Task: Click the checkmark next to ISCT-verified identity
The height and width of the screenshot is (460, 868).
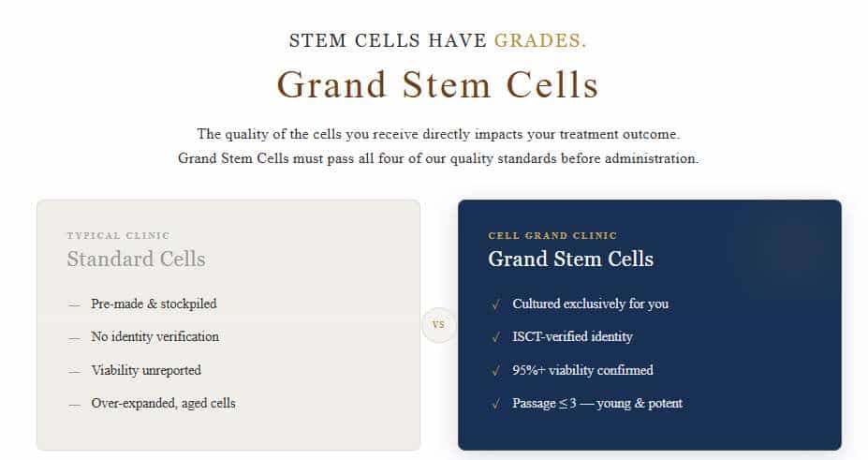Action: click(x=495, y=337)
